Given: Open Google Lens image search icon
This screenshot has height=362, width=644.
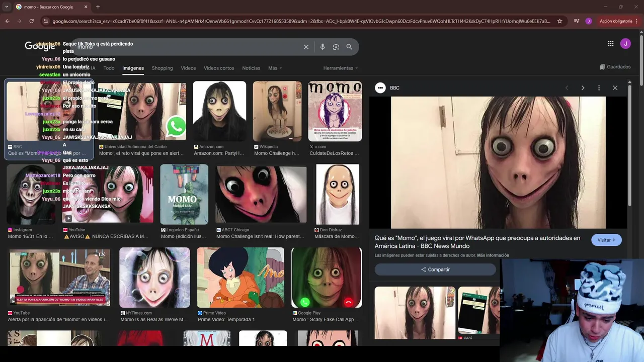Looking at the screenshot, I should (x=336, y=47).
